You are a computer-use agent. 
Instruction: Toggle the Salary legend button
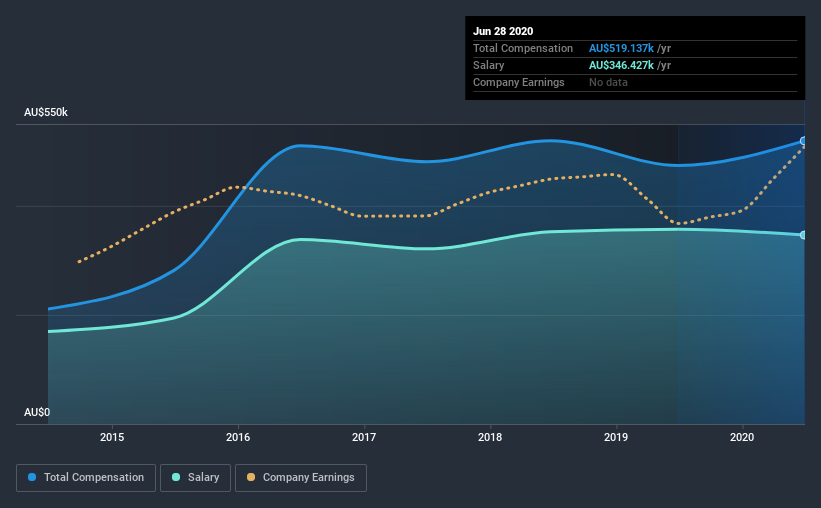[195, 478]
